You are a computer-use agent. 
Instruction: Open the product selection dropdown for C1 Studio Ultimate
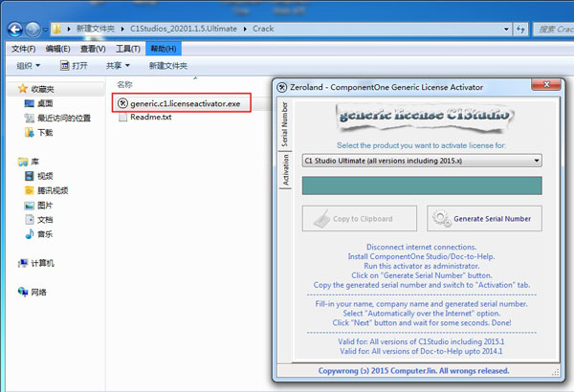coord(537,161)
